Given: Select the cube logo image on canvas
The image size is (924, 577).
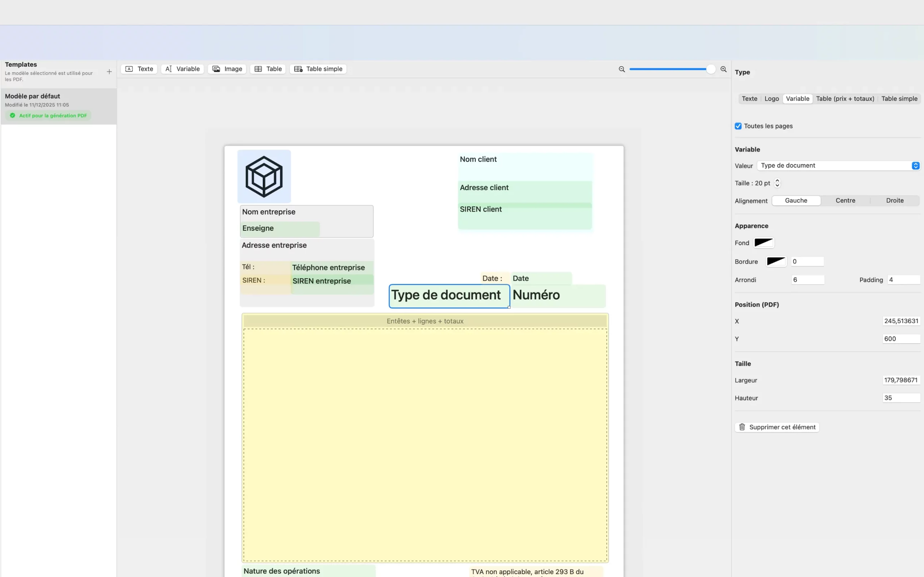Looking at the screenshot, I should [x=264, y=176].
